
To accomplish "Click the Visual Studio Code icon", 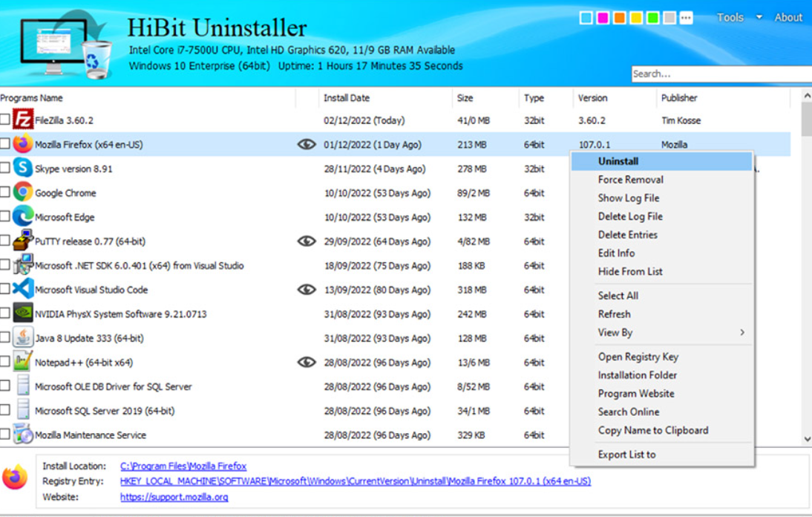I will click(23, 289).
